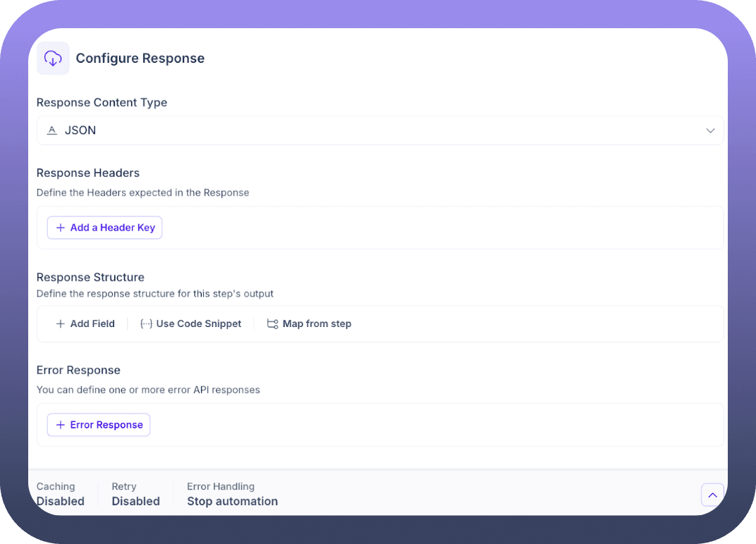Image resolution: width=756 pixels, height=544 pixels.
Task: Choose the Use Code Snippet option
Action: pos(198,324)
